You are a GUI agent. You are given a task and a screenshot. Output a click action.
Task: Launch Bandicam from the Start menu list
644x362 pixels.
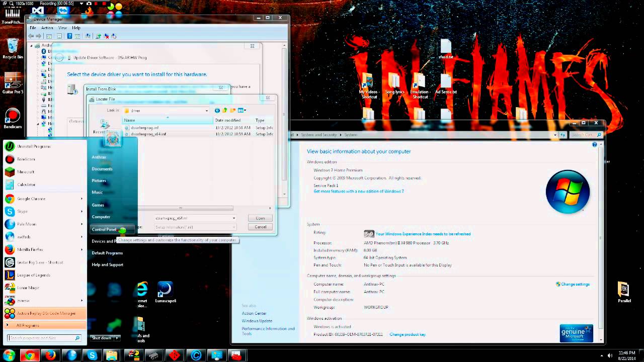click(44, 159)
